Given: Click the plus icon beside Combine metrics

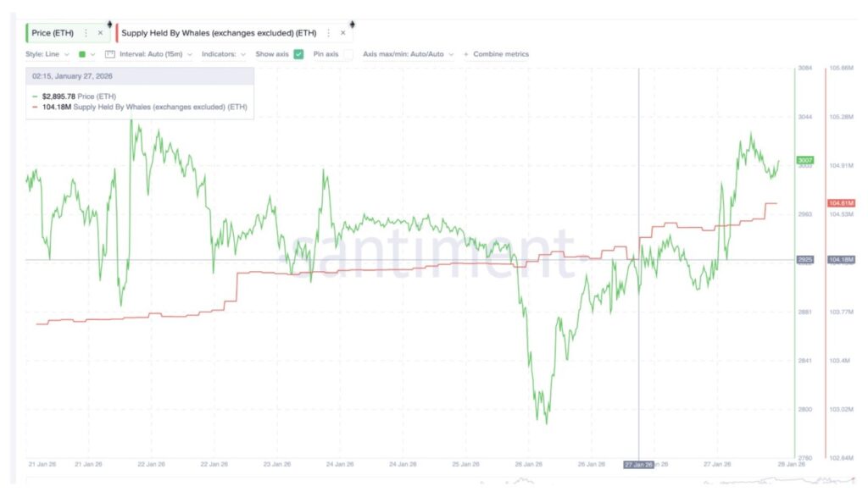Looking at the screenshot, I should [x=465, y=54].
